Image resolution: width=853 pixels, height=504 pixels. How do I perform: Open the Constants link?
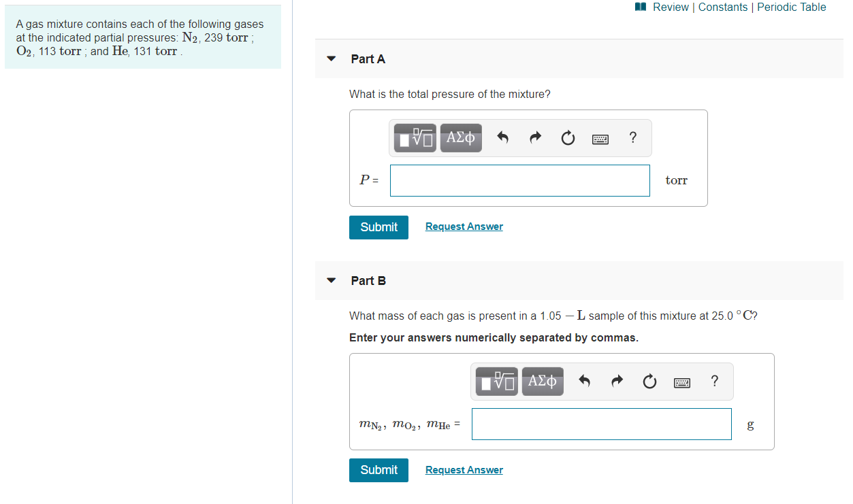(723, 7)
